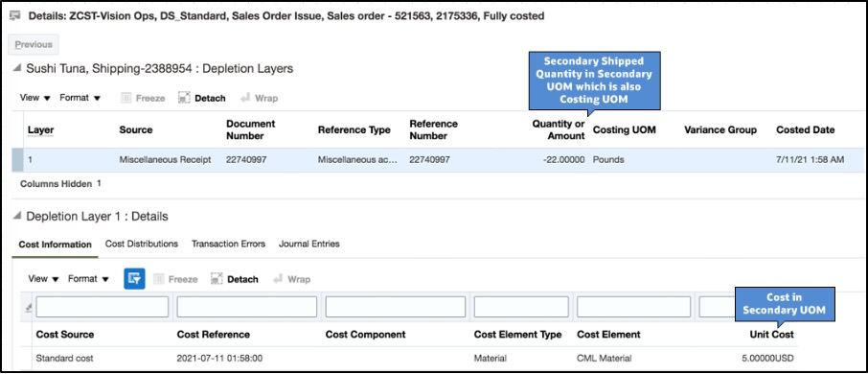Click the 7/11/21 1:58 AM costed date
Screen dimensions: 868x374
tap(810, 159)
